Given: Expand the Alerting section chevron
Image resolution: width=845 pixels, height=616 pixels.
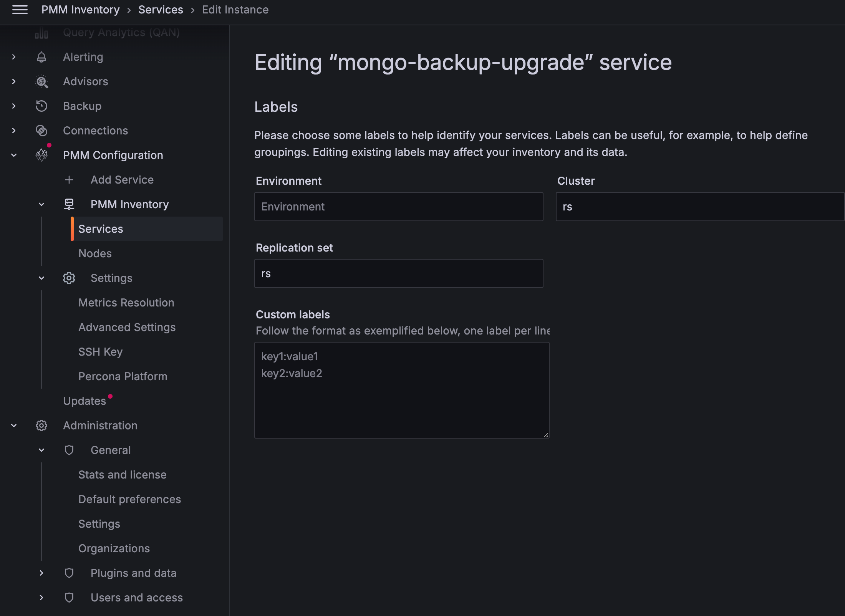Looking at the screenshot, I should pos(14,57).
